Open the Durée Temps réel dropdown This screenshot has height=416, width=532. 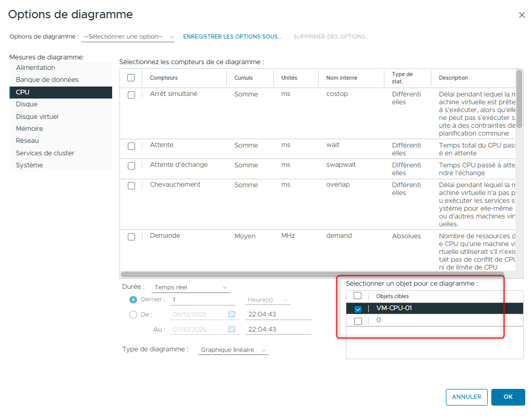(x=190, y=287)
